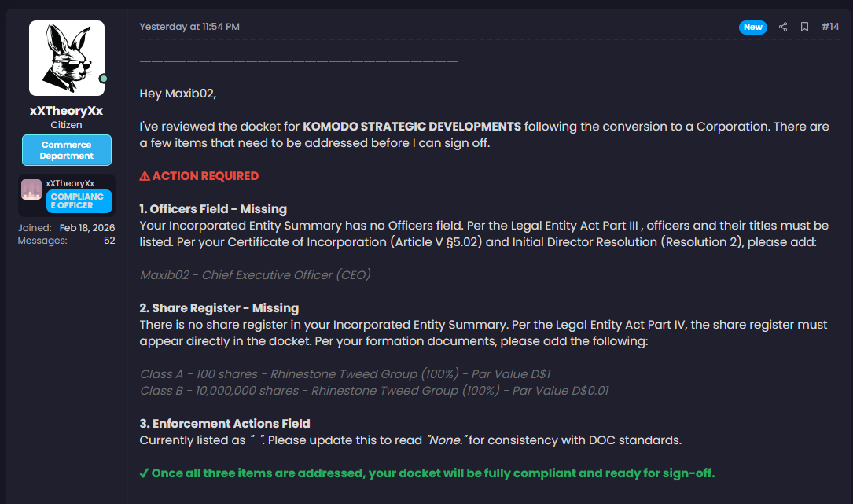Click the Yesterday at 11:54 PM timestamp

click(x=189, y=27)
